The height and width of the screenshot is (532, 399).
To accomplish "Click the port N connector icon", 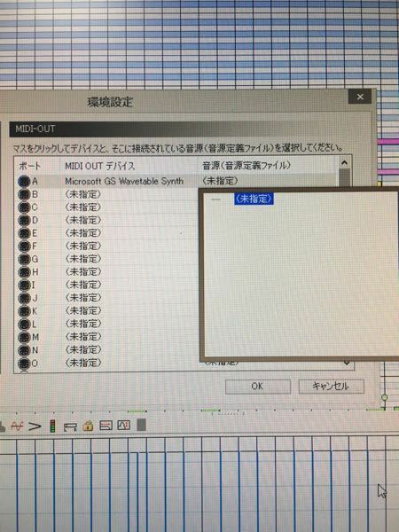I will point(24,350).
